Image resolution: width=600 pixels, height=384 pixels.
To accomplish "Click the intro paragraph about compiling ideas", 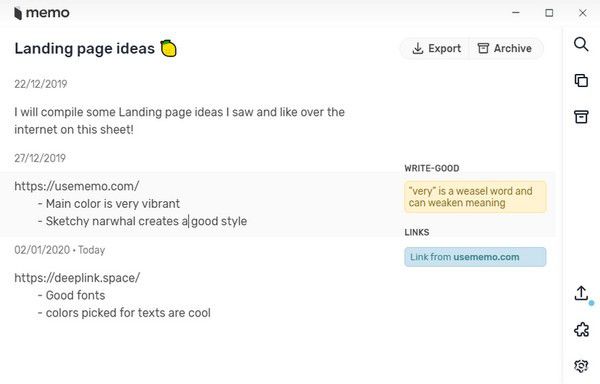I will point(179,121).
